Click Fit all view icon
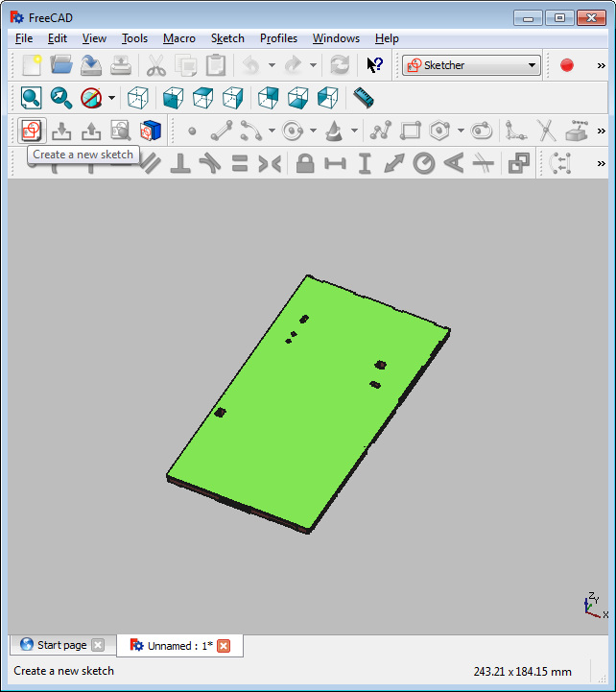616x692 pixels. click(x=32, y=98)
